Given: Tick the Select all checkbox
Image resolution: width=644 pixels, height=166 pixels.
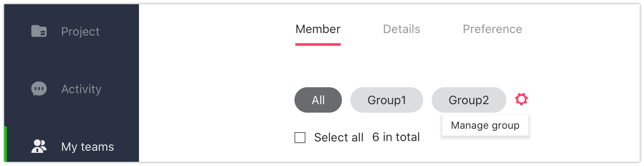Looking at the screenshot, I should tap(300, 138).
